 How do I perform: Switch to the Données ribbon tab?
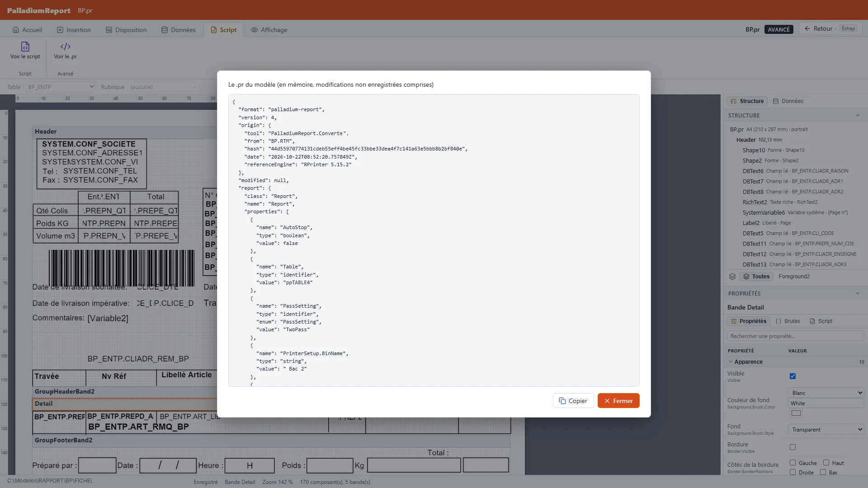pyautogui.click(x=179, y=30)
